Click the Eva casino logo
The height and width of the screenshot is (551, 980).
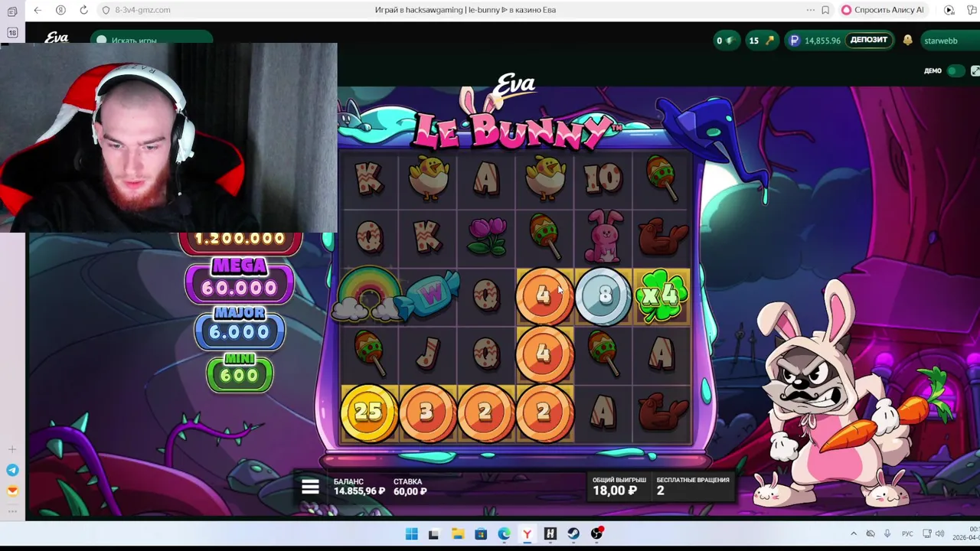point(57,37)
